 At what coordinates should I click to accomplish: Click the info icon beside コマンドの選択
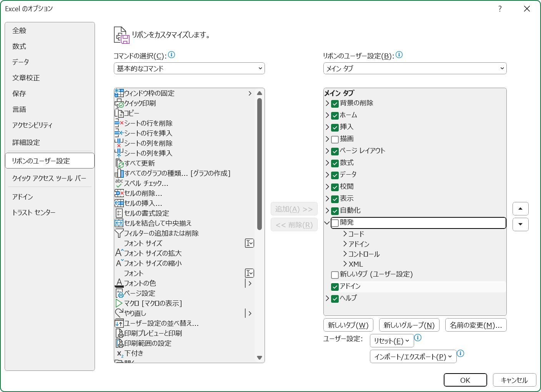[x=171, y=55]
